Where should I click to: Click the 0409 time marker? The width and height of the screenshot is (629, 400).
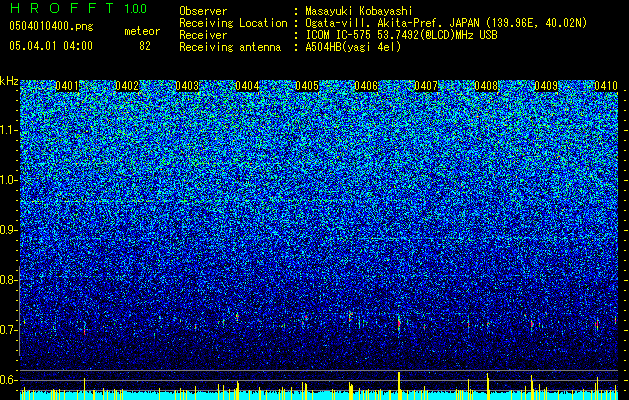coord(546,86)
